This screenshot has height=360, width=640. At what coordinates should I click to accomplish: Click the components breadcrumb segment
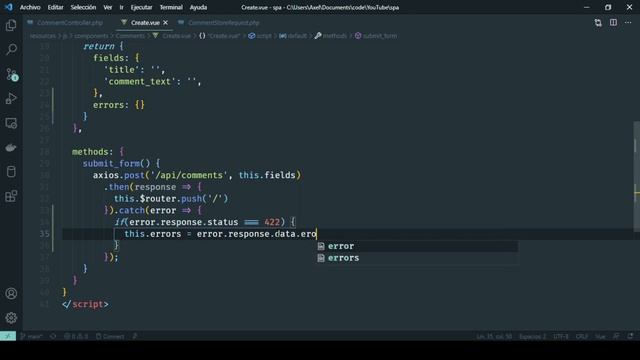tap(91, 36)
